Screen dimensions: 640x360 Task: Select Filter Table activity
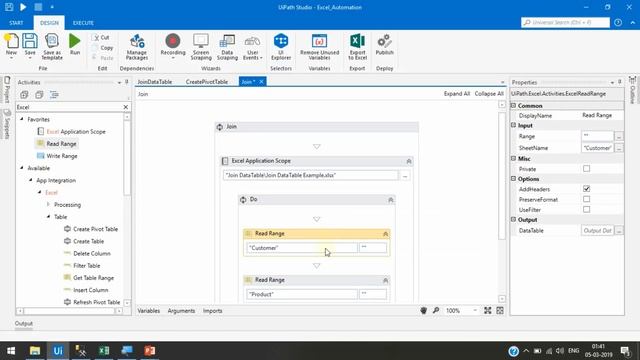click(82, 266)
